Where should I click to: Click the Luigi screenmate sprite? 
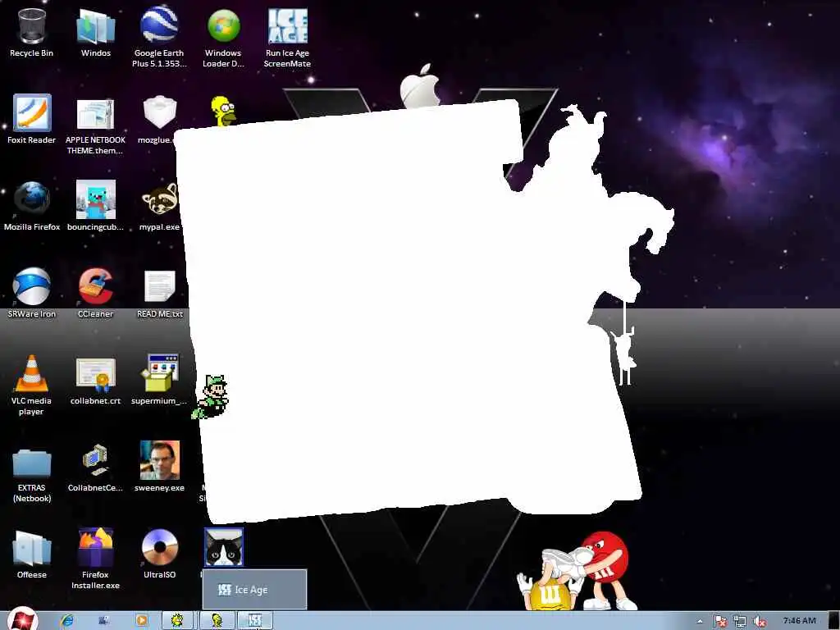[x=211, y=397]
